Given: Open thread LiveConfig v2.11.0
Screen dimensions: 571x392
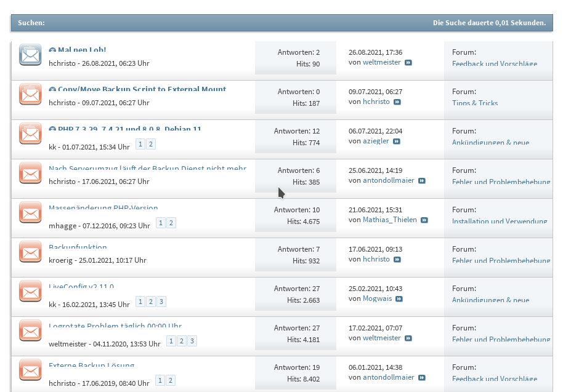Looking at the screenshot, I should (x=81, y=286).
